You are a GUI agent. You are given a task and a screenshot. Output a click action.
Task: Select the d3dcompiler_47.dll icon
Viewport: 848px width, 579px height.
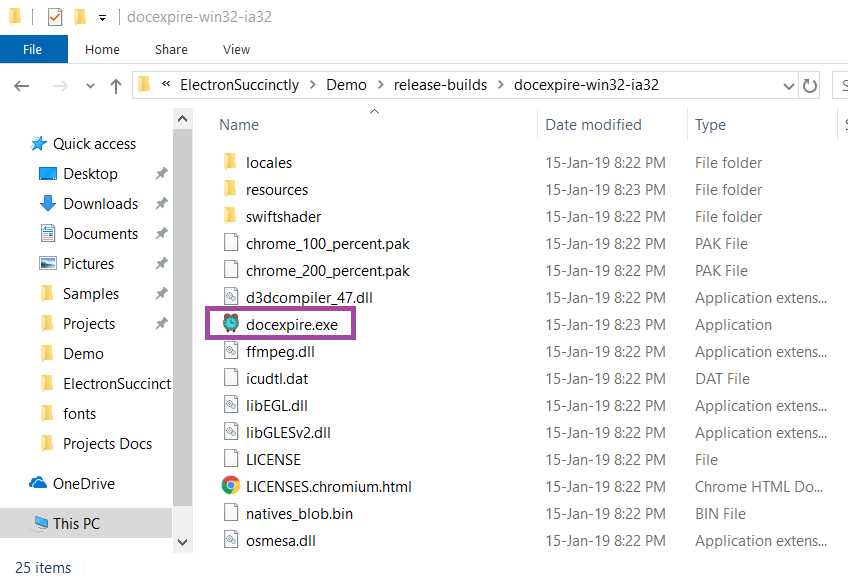[x=233, y=297]
